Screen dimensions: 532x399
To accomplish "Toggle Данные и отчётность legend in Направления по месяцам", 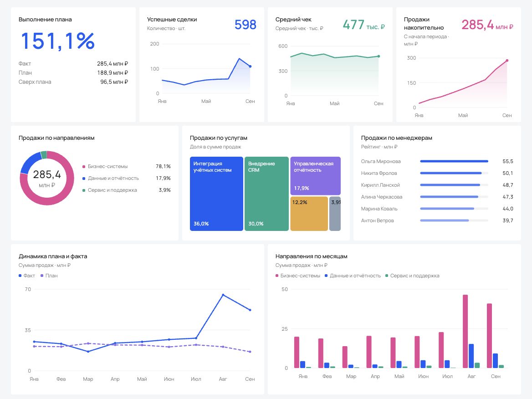I will click(x=353, y=276).
